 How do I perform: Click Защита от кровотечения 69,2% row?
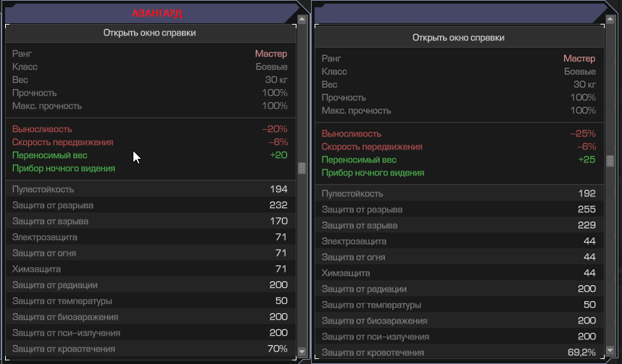460,352
